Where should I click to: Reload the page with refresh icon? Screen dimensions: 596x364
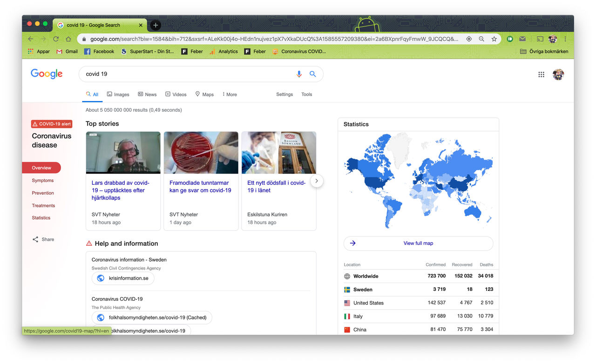pos(56,39)
